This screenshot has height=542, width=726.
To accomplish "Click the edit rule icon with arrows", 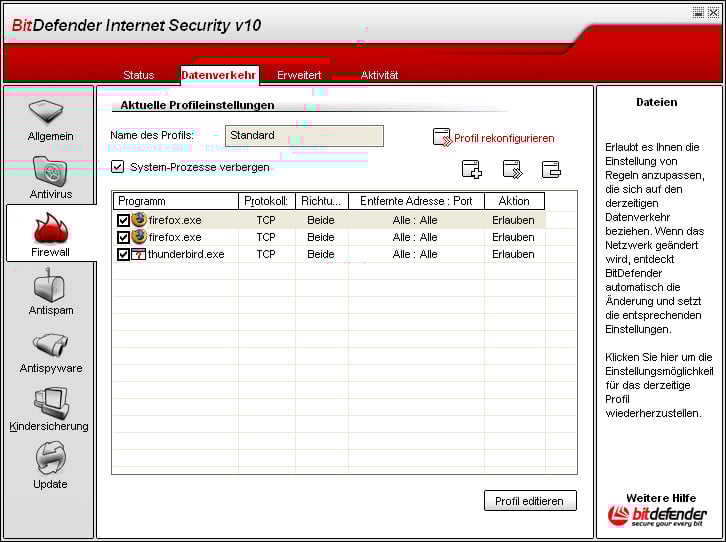I will tap(513, 169).
